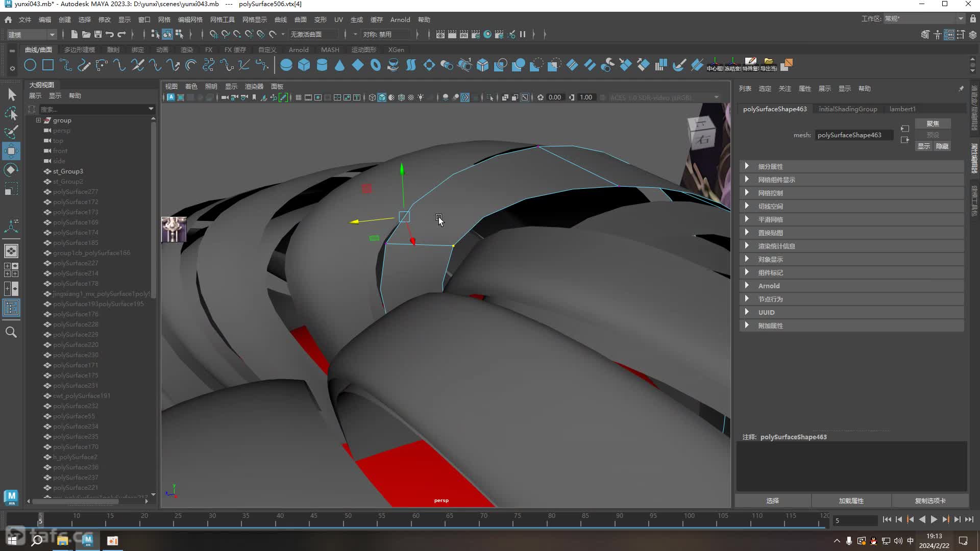
Task: Click the mesh name input field
Action: 854,135
